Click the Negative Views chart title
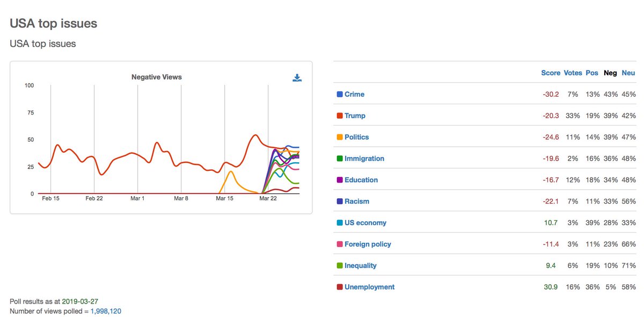This screenshot has width=644, height=317. pyautogui.click(x=157, y=77)
